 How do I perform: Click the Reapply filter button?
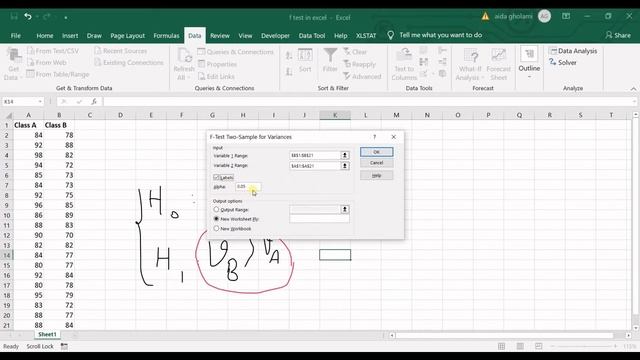pyautogui.click(x=359, y=64)
